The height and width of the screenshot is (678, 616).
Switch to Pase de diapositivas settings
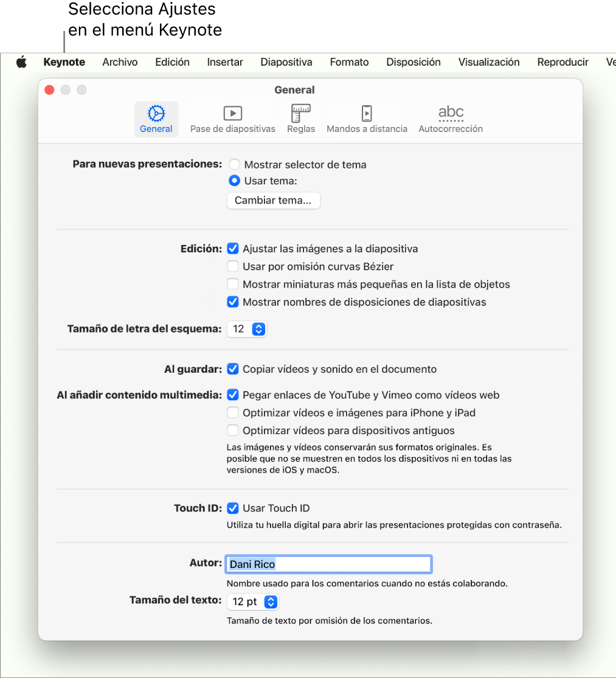[232, 119]
